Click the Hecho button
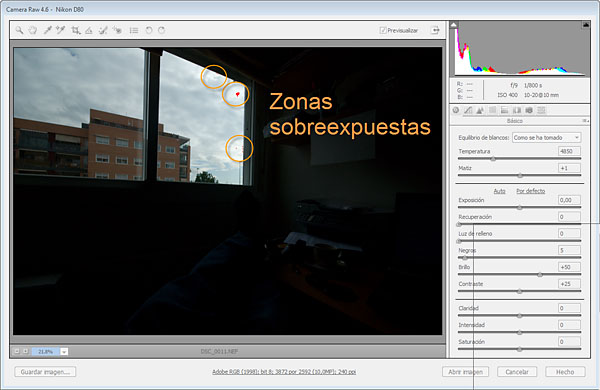 pyautogui.click(x=565, y=372)
